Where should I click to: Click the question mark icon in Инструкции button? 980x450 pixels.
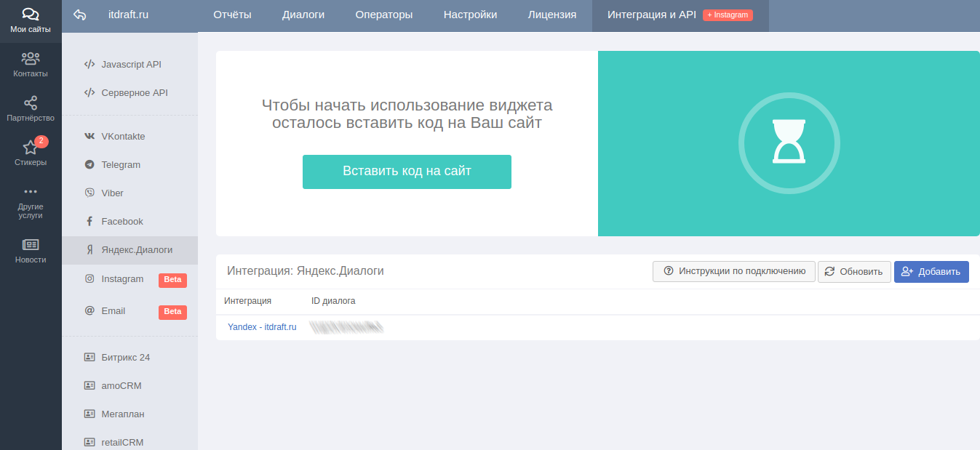669,271
